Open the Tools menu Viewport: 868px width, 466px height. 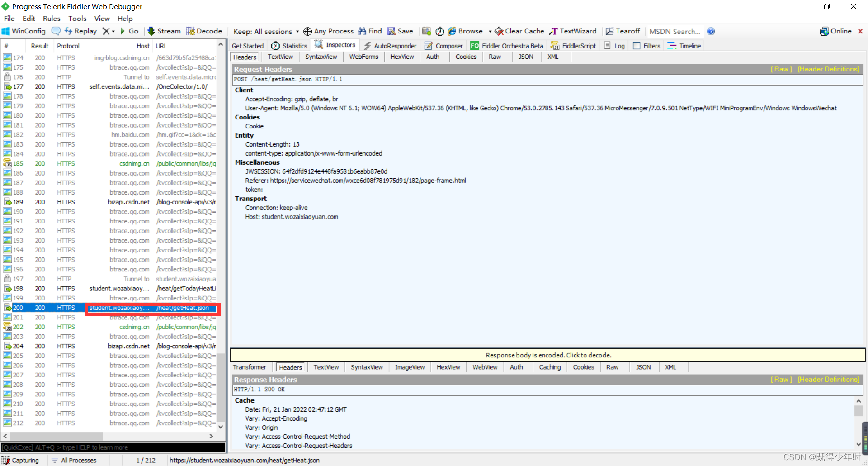[77, 19]
